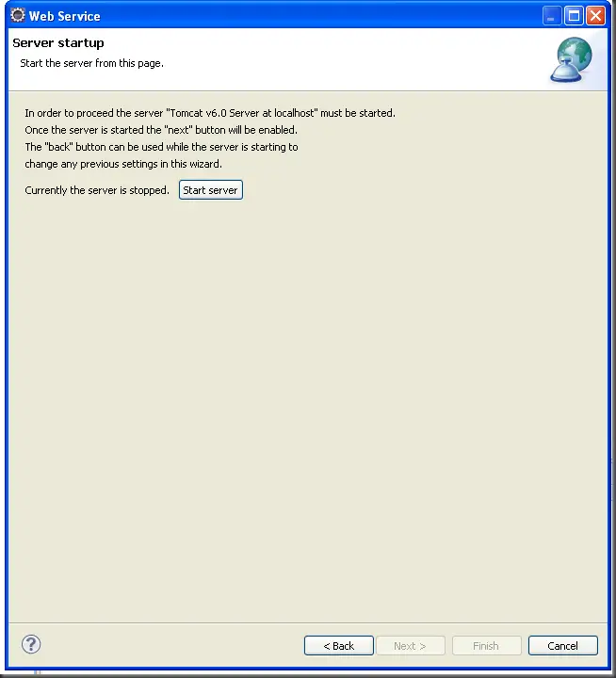Click the greyed-out Finish button
The height and width of the screenshot is (678, 616).
486,646
